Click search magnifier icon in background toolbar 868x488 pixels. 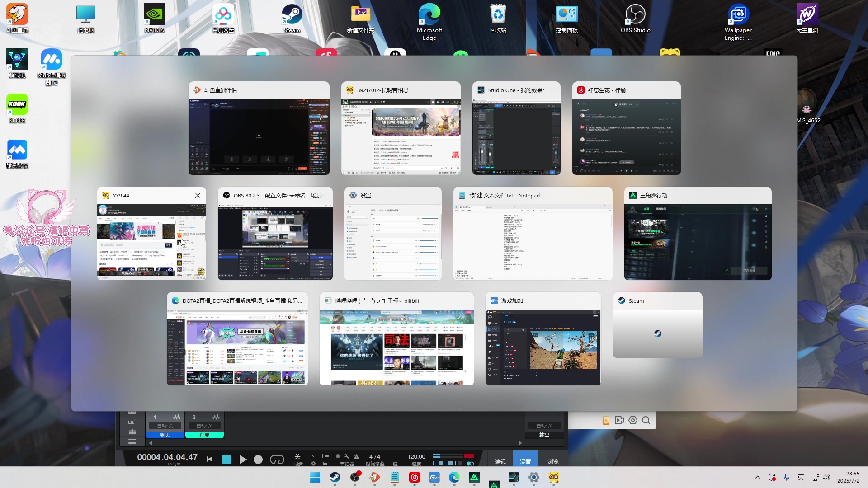point(646,420)
